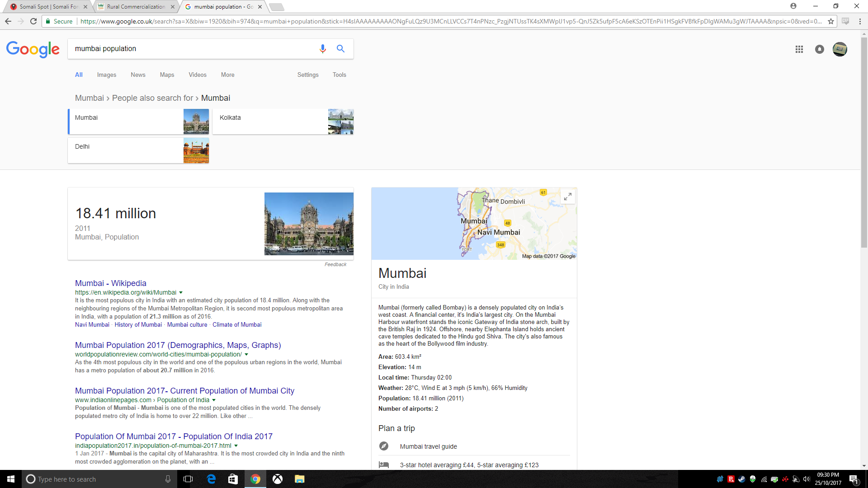Click the compass icon beside Mumbai travel guide

click(384, 446)
